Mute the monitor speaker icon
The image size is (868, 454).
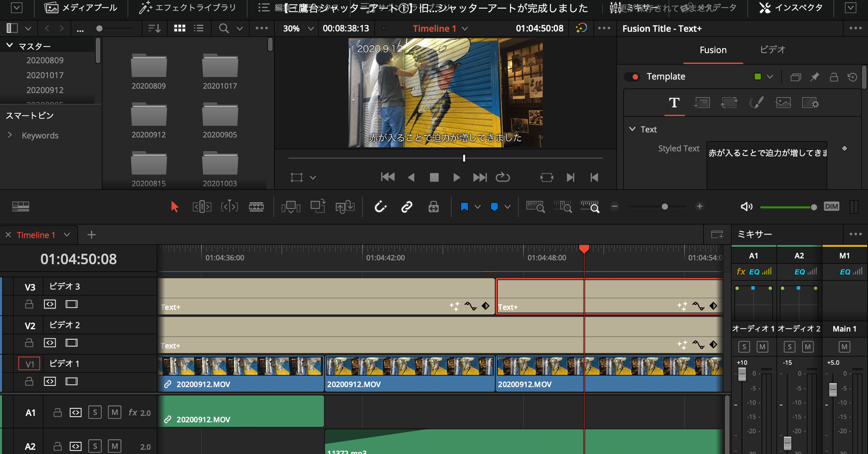[746, 207]
